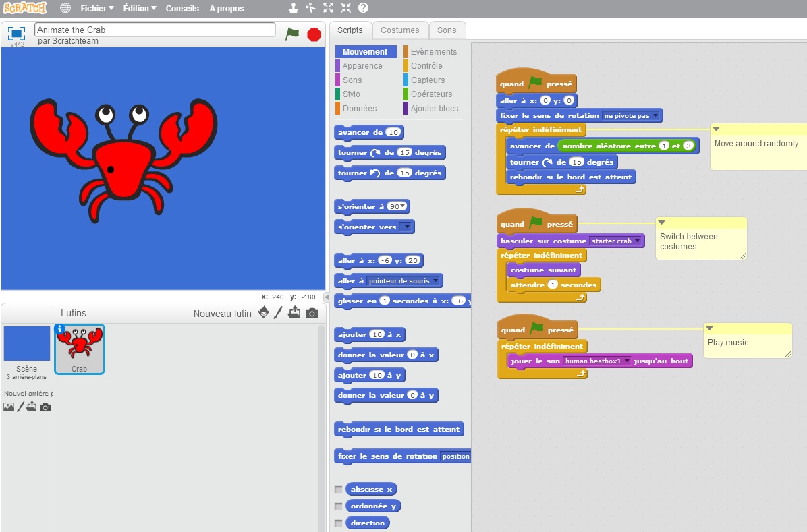Open the Conseils link
The width and height of the screenshot is (807, 532).
point(182,9)
